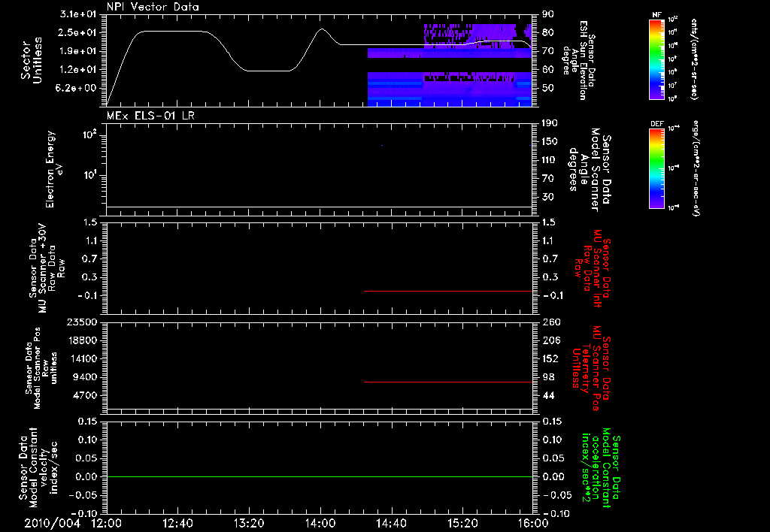Click the red line in the MU Scanner raw data plot
This screenshot has height=532, width=770.
point(448,291)
